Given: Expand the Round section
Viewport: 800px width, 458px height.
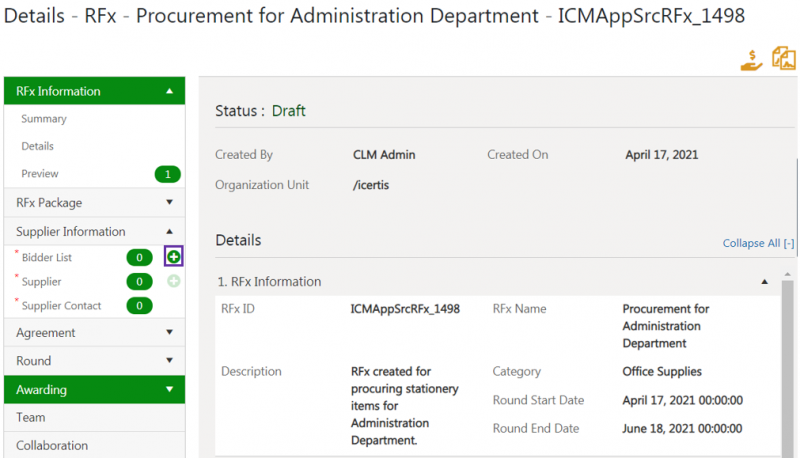Looking at the screenshot, I should click(x=170, y=361).
